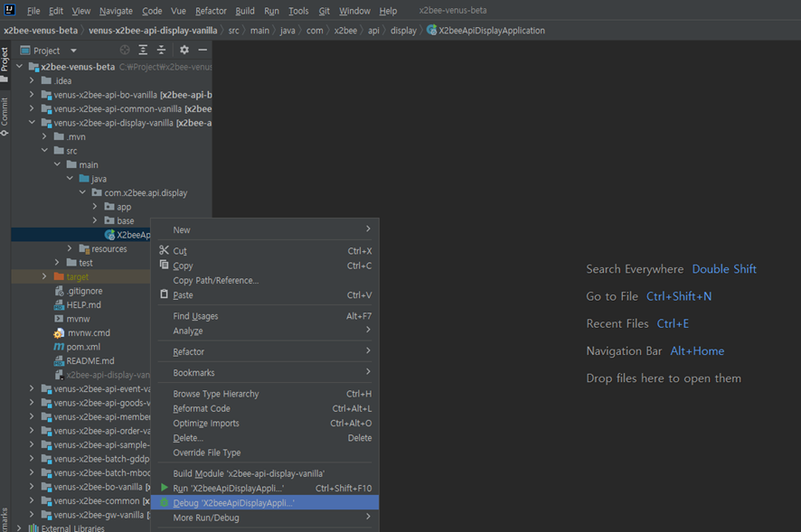801x532 pixels.
Task: Click the 'display' breadcrumb in navigation bar
Action: point(403,31)
